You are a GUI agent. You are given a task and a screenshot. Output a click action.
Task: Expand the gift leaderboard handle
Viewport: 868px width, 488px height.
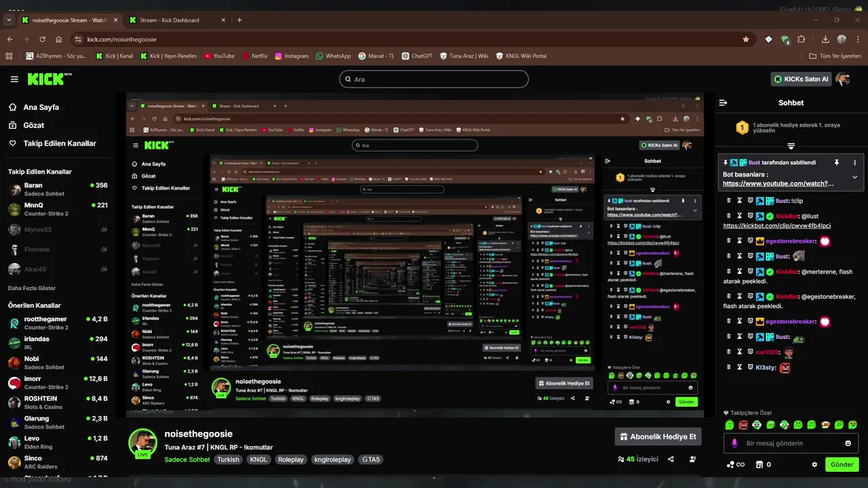[791, 146]
